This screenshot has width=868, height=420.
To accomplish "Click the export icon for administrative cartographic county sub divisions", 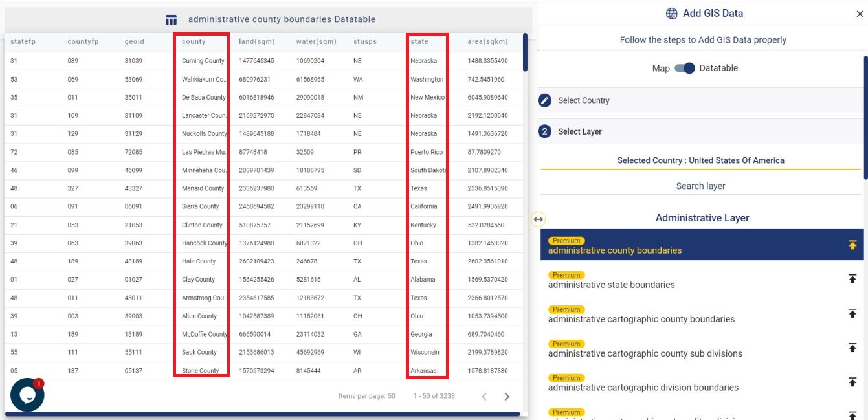I will pyautogui.click(x=852, y=348).
